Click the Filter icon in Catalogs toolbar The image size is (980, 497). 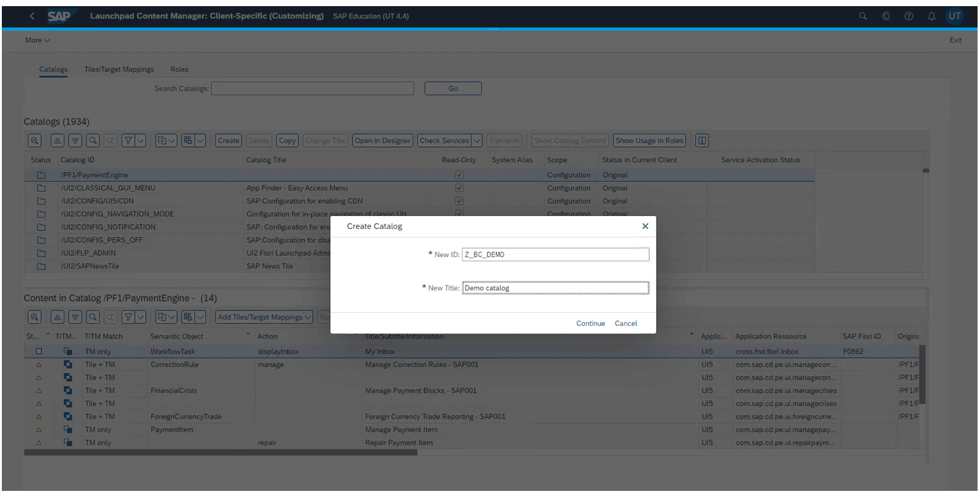click(128, 141)
